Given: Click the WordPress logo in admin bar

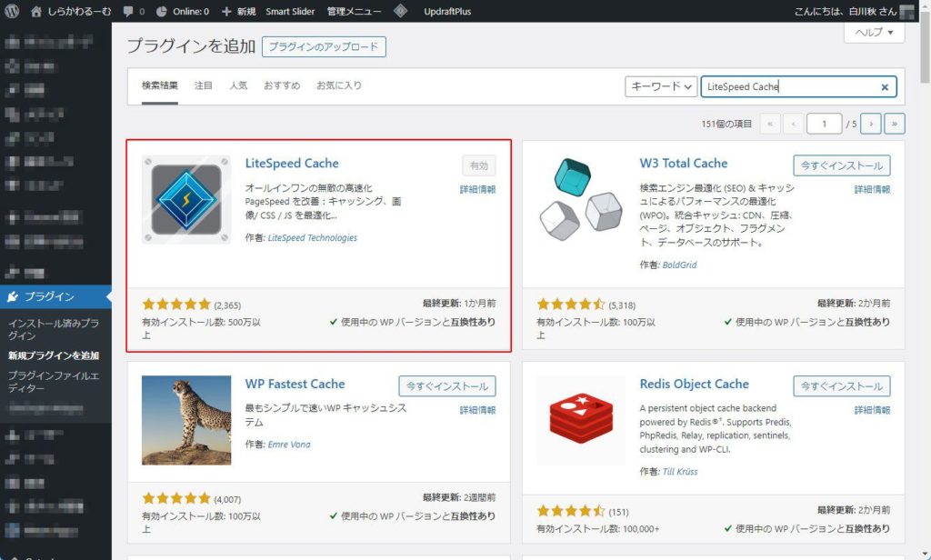Looking at the screenshot, I should (x=11, y=12).
